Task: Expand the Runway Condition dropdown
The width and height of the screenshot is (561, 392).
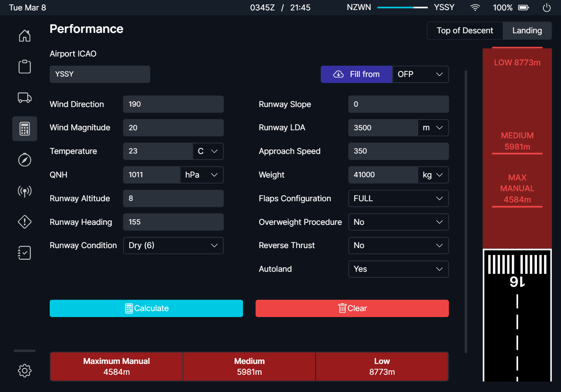Action: pyautogui.click(x=173, y=245)
